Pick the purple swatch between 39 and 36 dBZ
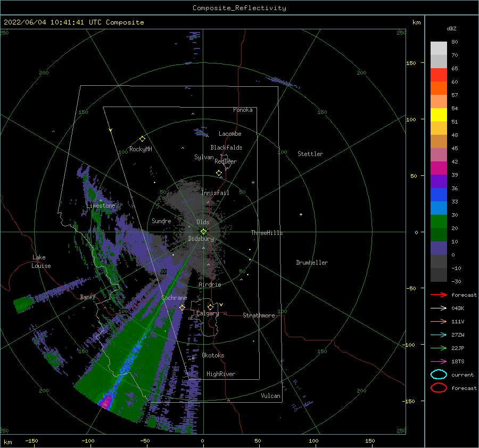This screenshot has height=448, width=479. [439, 181]
